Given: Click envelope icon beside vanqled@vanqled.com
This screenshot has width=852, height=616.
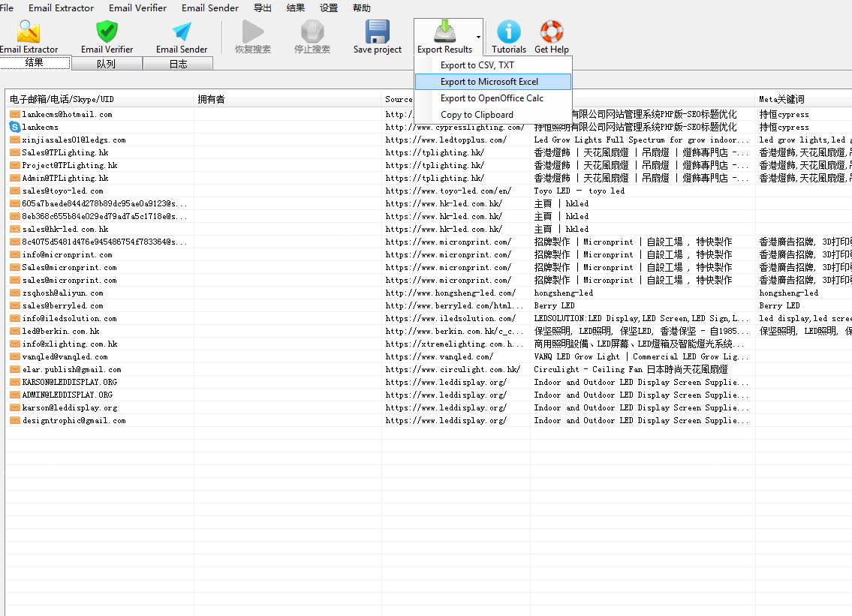Looking at the screenshot, I should point(15,357).
